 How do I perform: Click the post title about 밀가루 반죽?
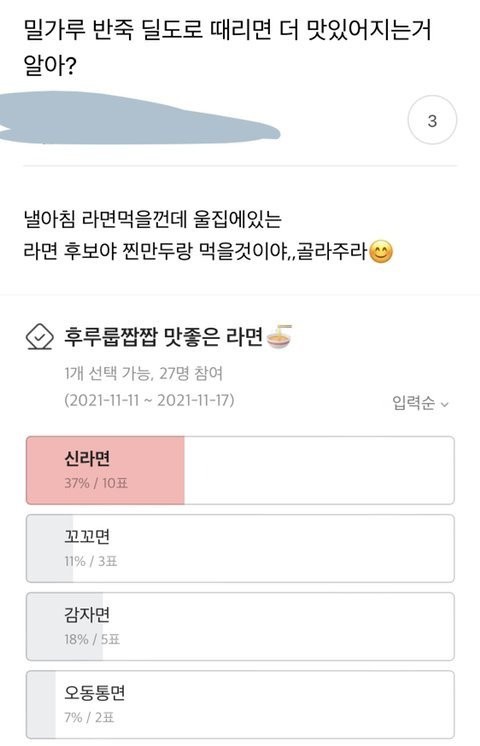tap(227, 48)
